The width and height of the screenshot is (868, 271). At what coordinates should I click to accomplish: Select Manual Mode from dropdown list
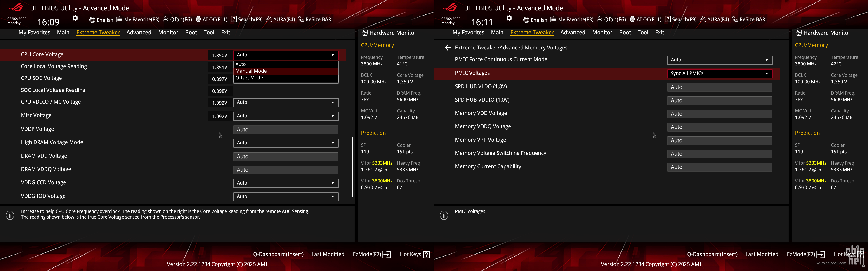(286, 71)
